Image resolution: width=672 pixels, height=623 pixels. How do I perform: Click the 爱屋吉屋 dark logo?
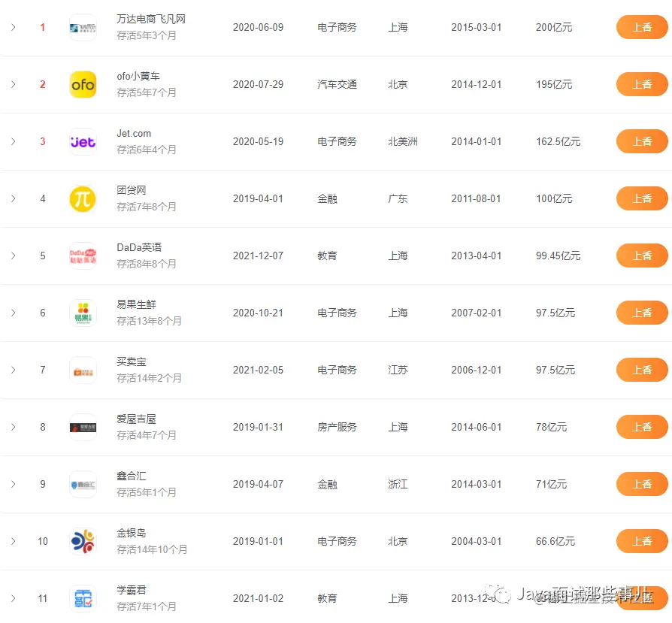[x=83, y=427]
